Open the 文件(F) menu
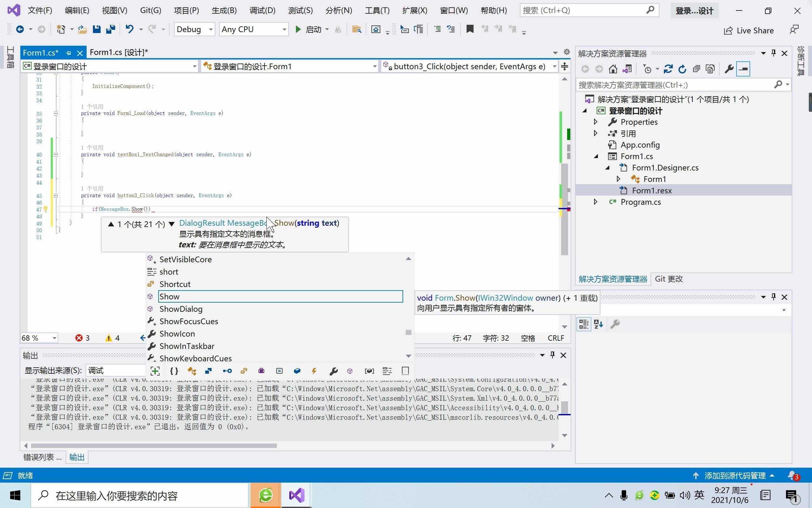 [x=40, y=10]
